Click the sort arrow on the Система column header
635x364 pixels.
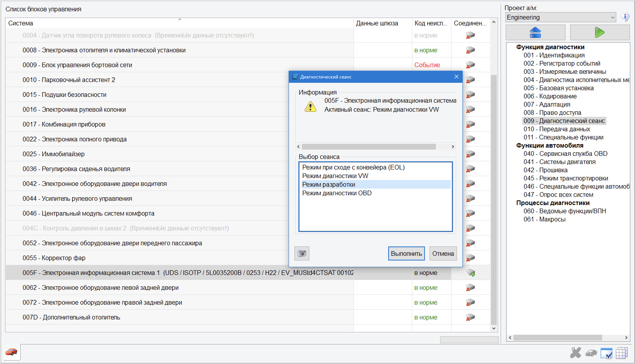coord(180,18)
